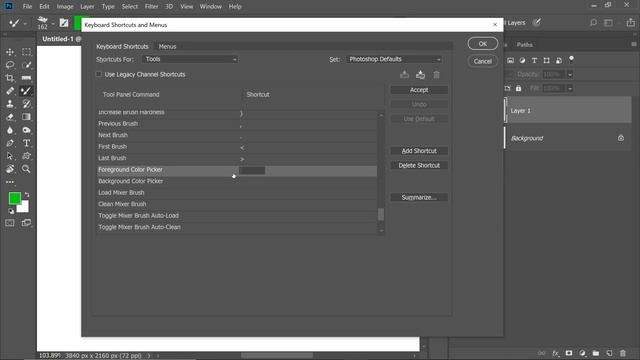Screen dimensions: 640x360
Task: Toggle lock all icon in Layers panel
Action: point(518,88)
